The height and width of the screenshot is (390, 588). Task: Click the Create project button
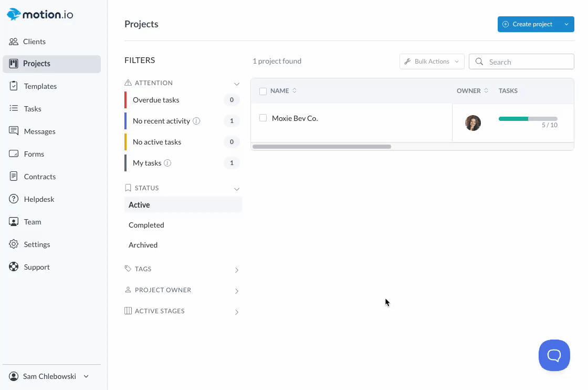pos(528,24)
